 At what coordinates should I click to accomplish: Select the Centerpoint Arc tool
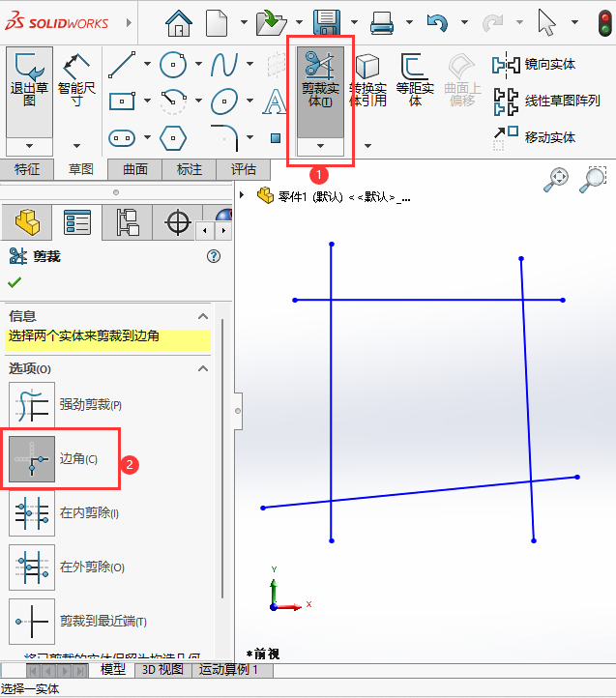[173, 102]
